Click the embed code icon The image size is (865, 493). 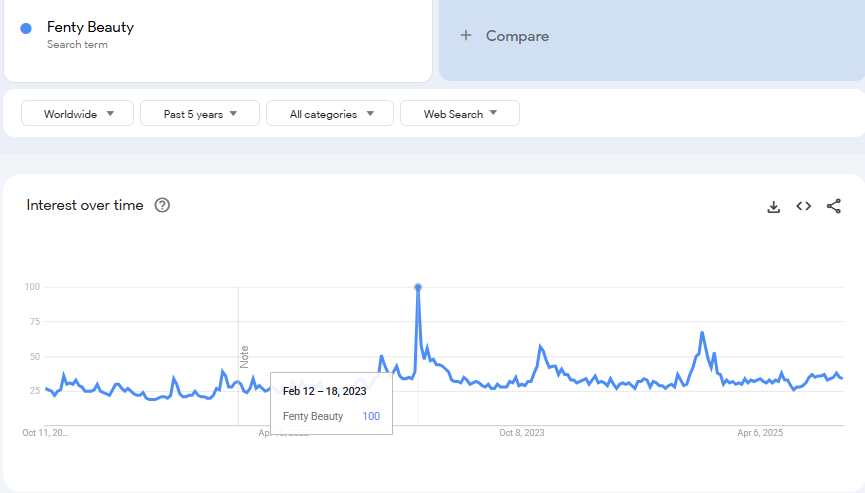(x=803, y=206)
